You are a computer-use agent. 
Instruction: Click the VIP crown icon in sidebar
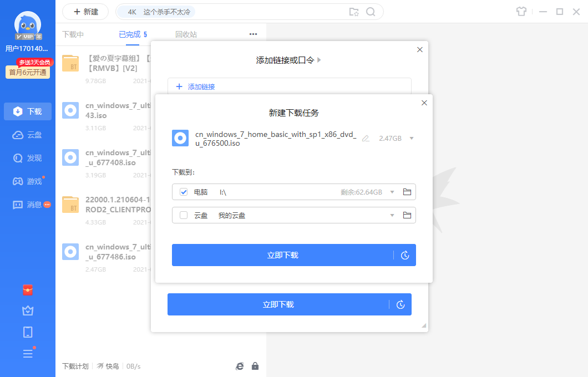click(27, 310)
